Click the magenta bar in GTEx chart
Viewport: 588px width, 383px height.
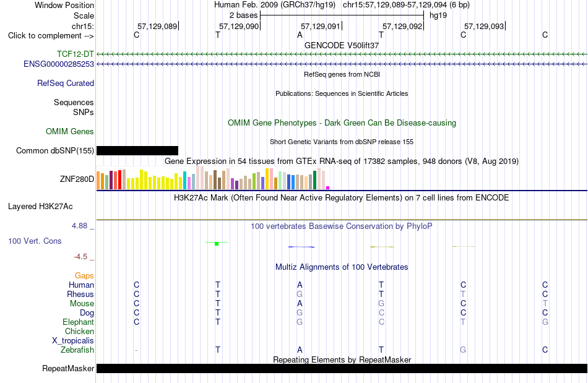pos(328,187)
